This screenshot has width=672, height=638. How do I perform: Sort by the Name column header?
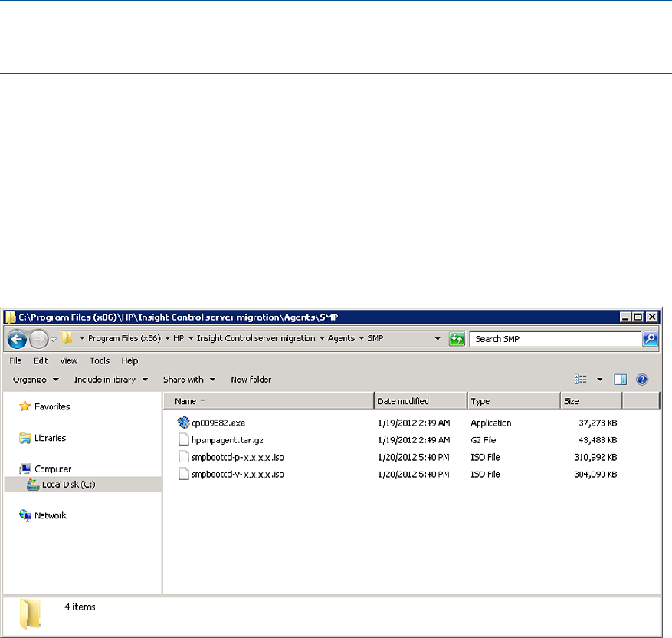(x=269, y=401)
